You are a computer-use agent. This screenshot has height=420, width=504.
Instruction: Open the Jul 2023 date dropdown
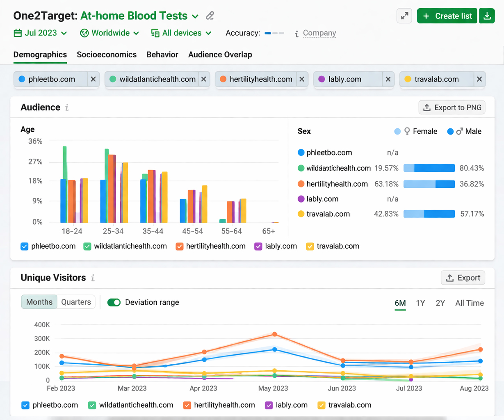[x=40, y=33]
